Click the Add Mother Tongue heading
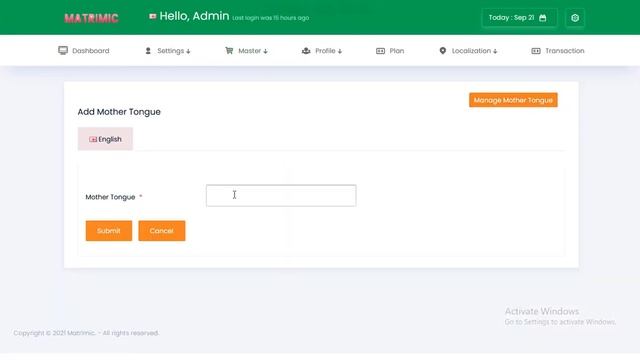The width and height of the screenshot is (640, 360). [x=119, y=112]
